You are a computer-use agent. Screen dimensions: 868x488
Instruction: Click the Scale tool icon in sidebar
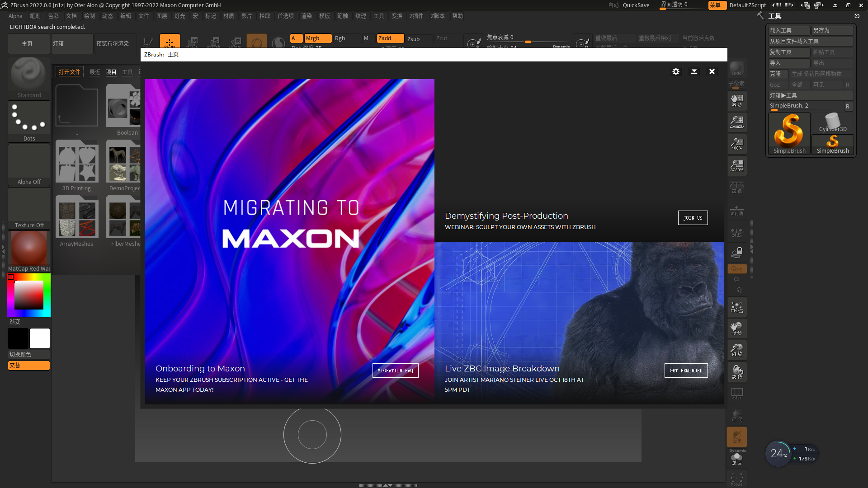point(737,349)
